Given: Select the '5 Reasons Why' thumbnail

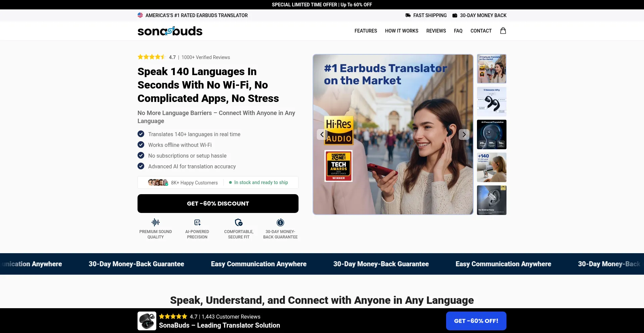Looking at the screenshot, I should 492,102.
